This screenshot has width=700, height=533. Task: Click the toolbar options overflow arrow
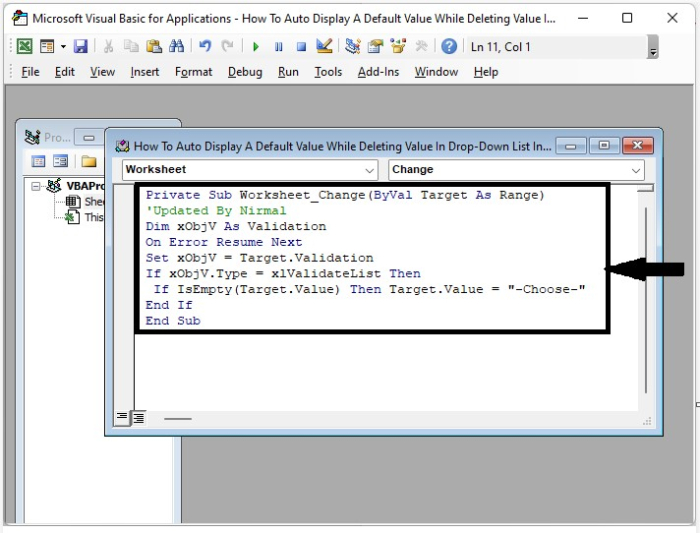coord(653,47)
